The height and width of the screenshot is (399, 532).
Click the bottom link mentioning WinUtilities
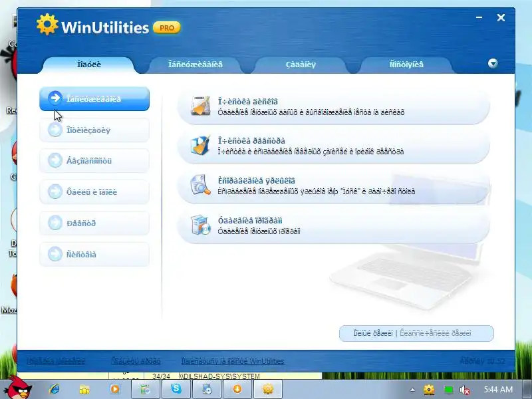click(232, 361)
